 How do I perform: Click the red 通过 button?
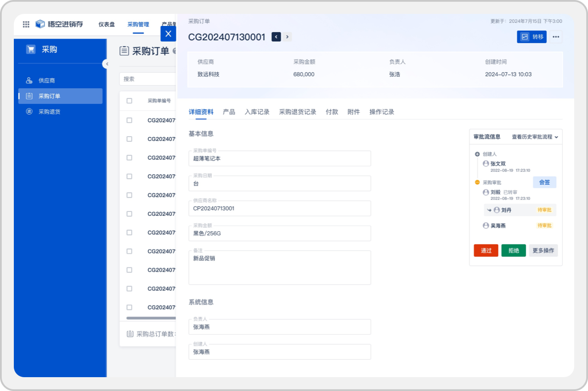pyautogui.click(x=486, y=250)
